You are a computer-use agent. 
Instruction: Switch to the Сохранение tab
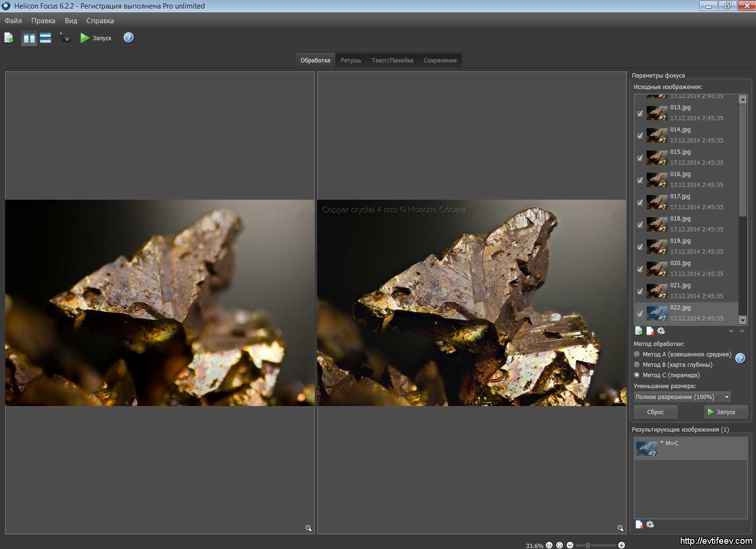(440, 60)
